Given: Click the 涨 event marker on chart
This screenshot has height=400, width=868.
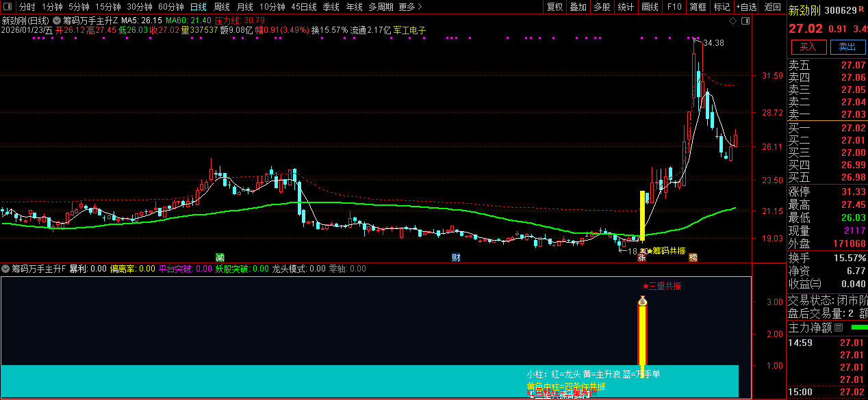Looking at the screenshot, I should [642, 258].
